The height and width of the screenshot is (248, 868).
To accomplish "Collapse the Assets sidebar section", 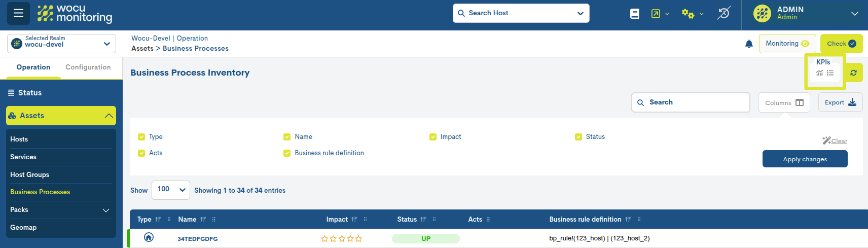I will tap(61, 116).
